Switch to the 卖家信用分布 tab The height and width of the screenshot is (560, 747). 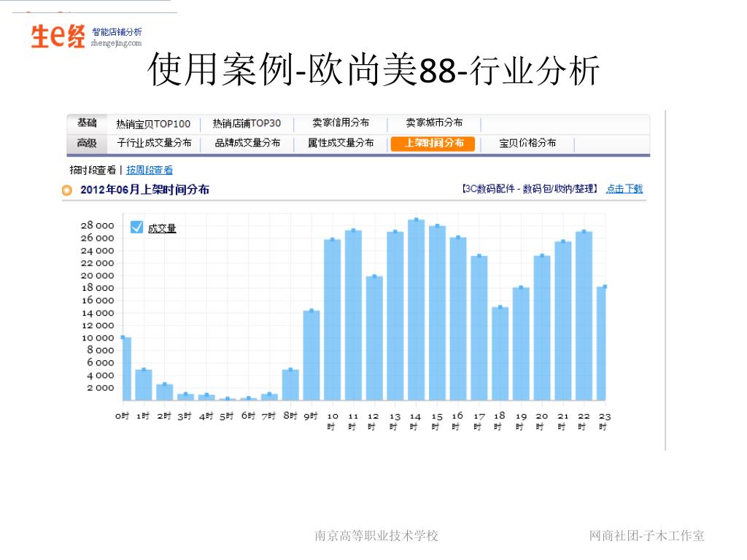pos(341,122)
